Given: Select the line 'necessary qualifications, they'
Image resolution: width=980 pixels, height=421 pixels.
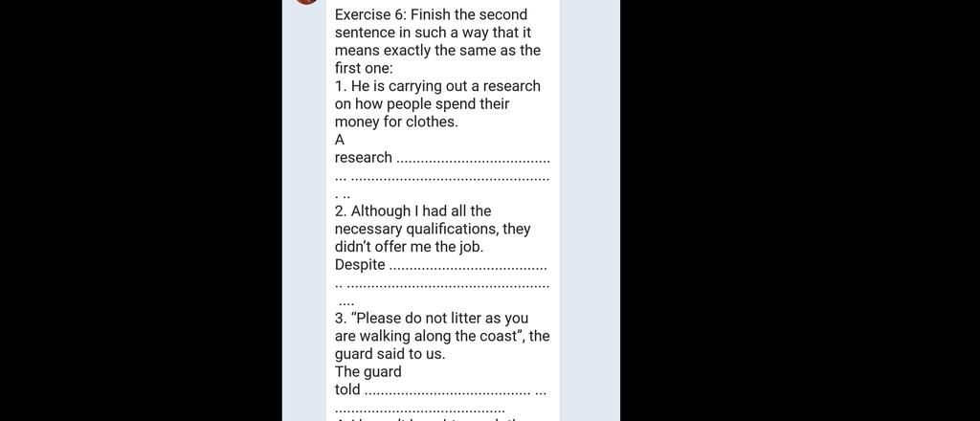Looking at the screenshot, I should pos(433,229).
